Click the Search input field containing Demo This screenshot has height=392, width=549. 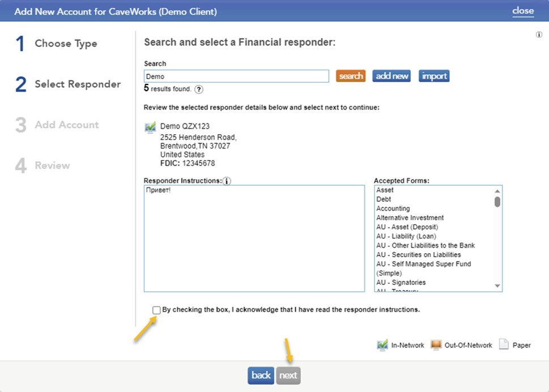236,75
